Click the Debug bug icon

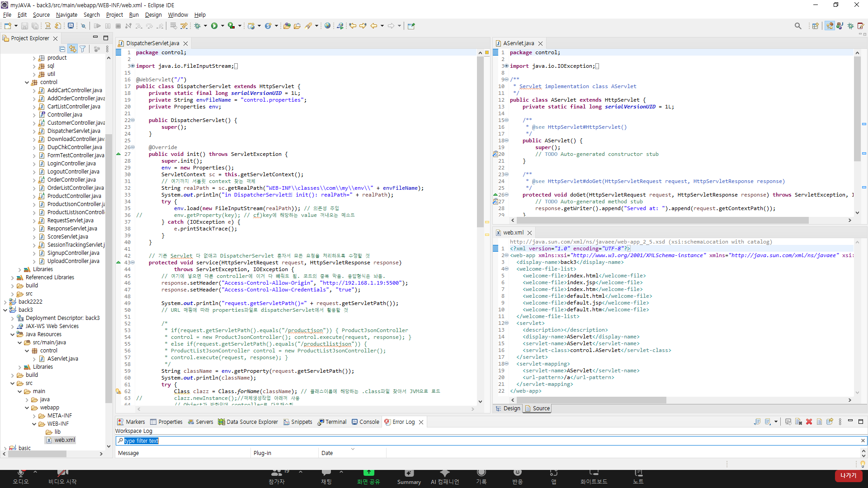pos(198,26)
